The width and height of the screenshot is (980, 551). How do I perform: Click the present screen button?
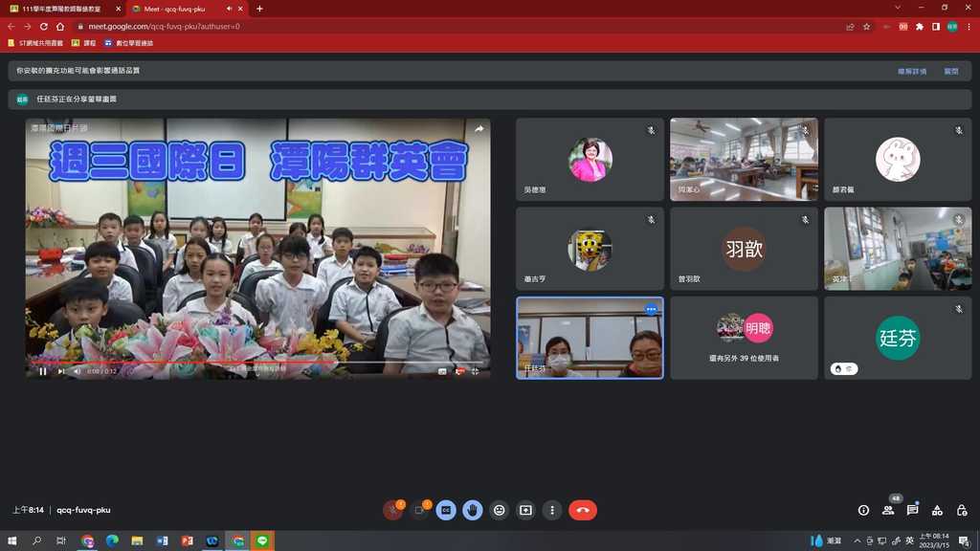coord(525,511)
